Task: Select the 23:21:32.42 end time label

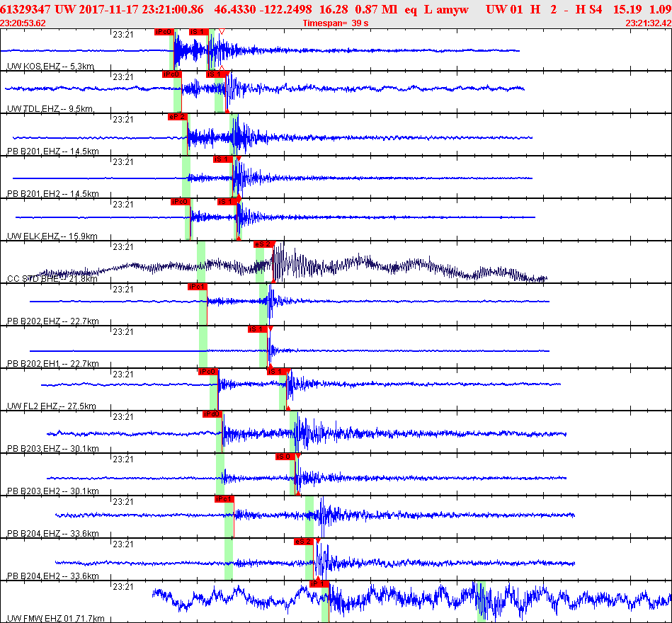Action: [x=649, y=23]
